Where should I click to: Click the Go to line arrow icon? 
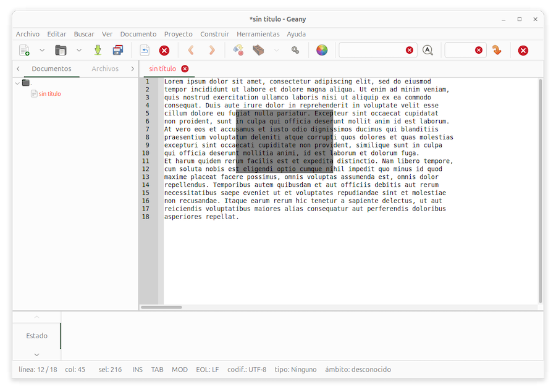pyautogui.click(x=497, y=51)
